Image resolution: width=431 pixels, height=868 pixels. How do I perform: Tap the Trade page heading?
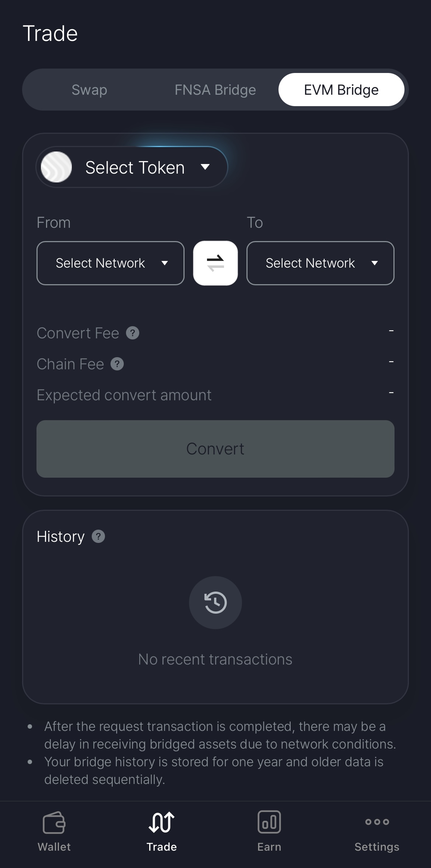pos(50,34)
